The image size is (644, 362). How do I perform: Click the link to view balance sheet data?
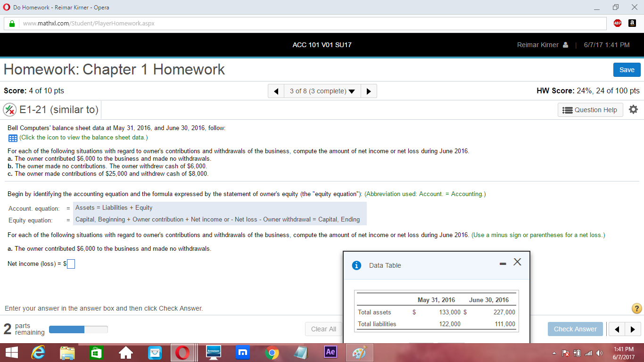coord(83,138)
